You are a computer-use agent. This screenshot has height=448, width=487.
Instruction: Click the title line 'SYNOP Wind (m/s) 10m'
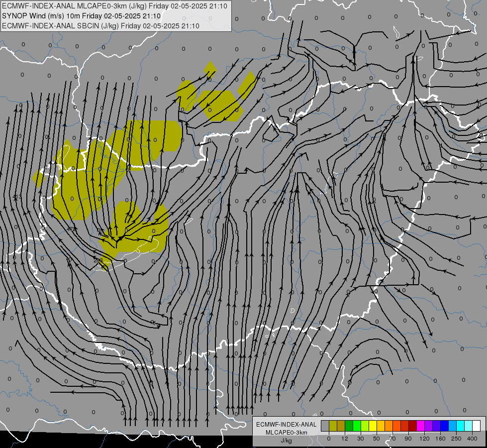click(x=41, y=16)
